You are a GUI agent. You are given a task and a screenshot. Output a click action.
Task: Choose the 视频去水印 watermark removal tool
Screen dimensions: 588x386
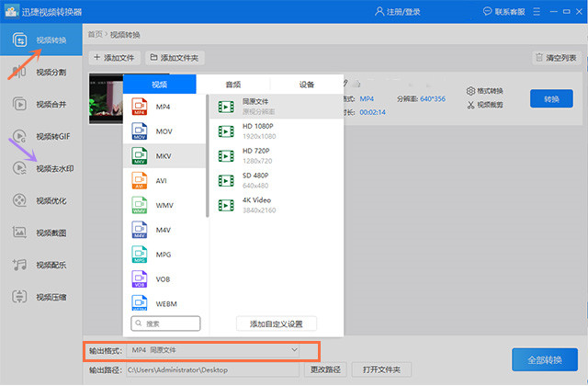click(x=41, y=168)
